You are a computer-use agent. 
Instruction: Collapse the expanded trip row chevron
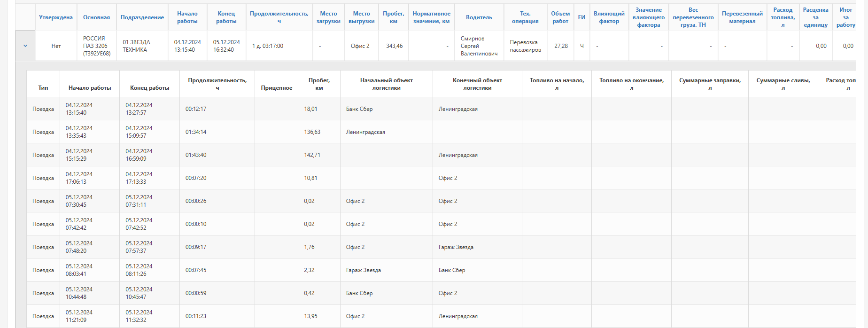(x=25, y=46)
